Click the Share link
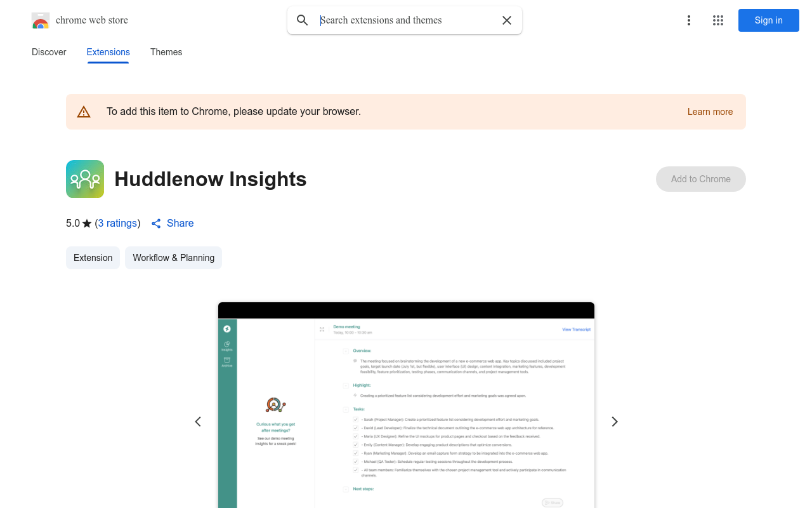This screenshot has width=812, height=508. 180,224
